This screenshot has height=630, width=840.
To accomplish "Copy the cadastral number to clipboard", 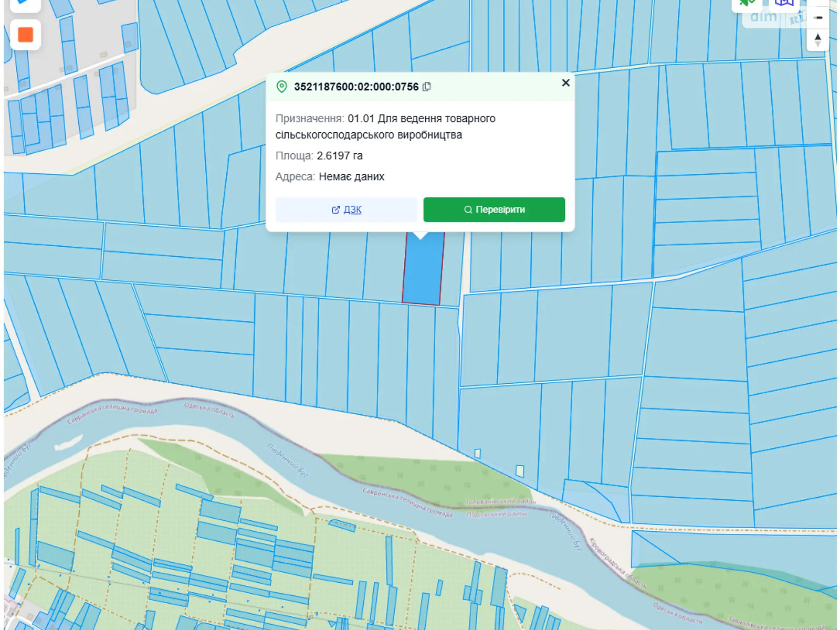I will coord(427,87).
